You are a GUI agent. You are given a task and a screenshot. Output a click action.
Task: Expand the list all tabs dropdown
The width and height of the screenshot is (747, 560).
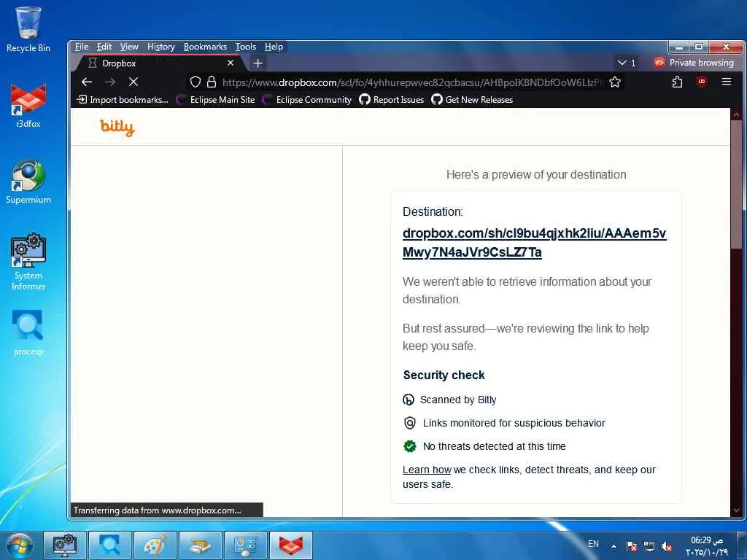627,63
